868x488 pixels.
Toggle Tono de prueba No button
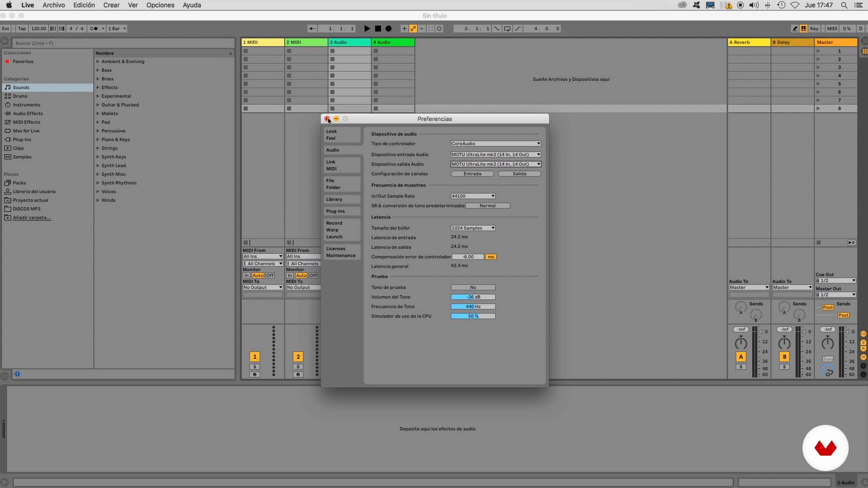473,287
